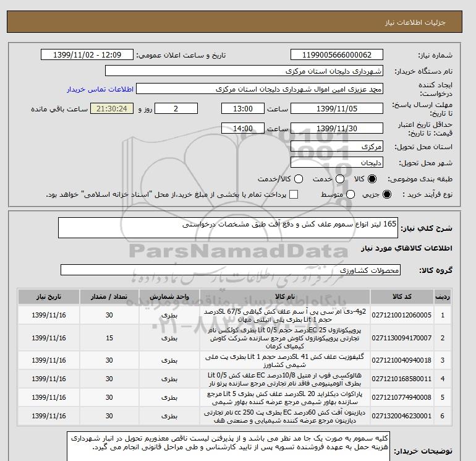Click the واحد شمارش column header
Screen dimensions: 476x461
[x=169, y=296]
